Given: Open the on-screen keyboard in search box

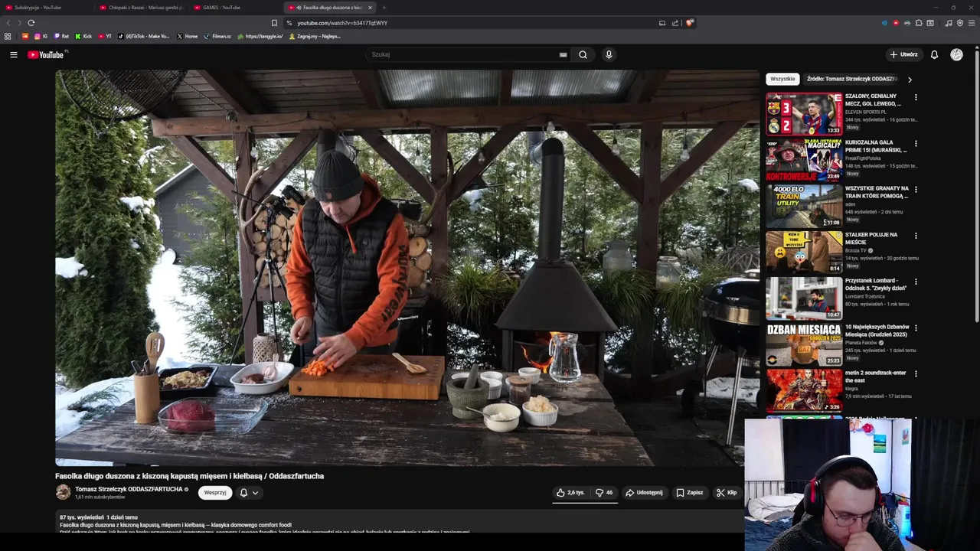Looking at the screenshot, I should tap(563, 54).
